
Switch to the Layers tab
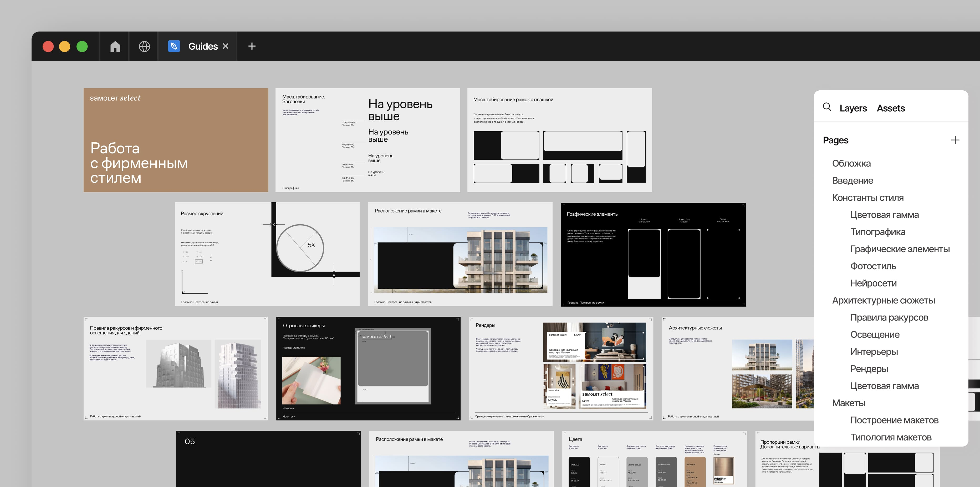coord(853,108)
